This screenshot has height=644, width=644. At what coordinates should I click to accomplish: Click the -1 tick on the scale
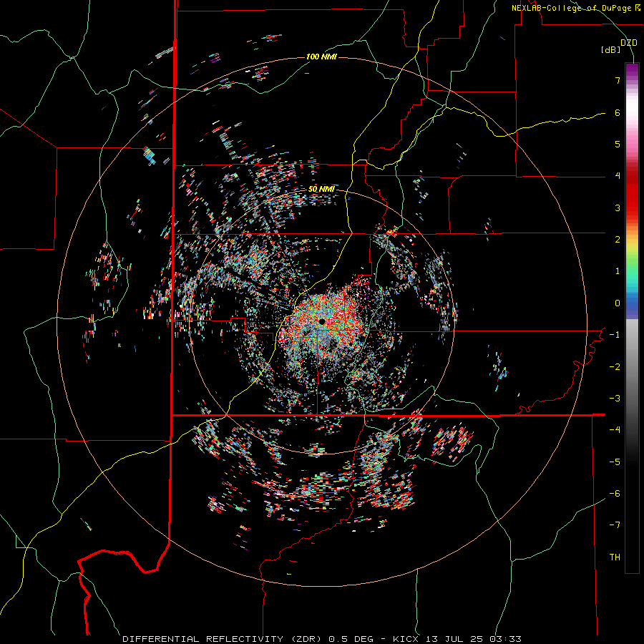coord(615,335)
